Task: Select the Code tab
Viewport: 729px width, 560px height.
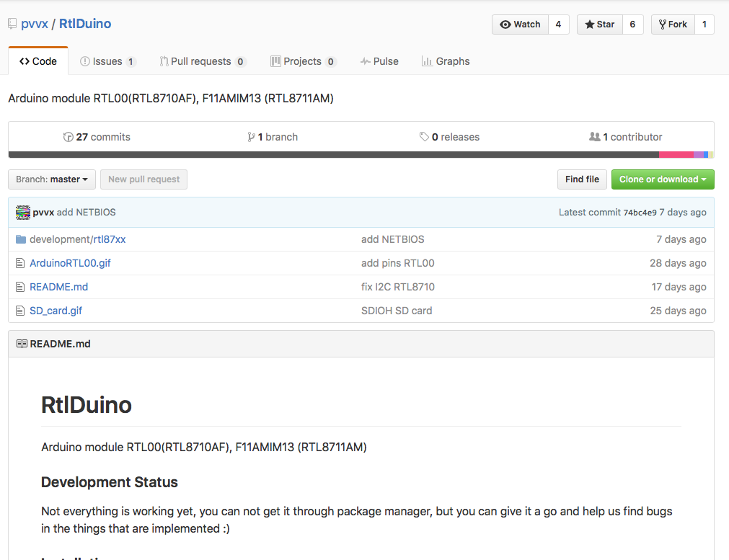Action: 38,61
